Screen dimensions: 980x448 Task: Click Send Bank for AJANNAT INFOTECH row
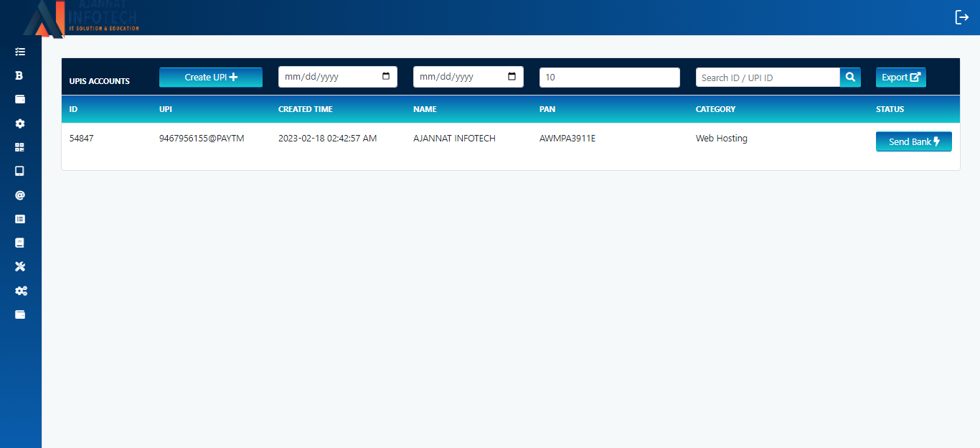(913, 142)
